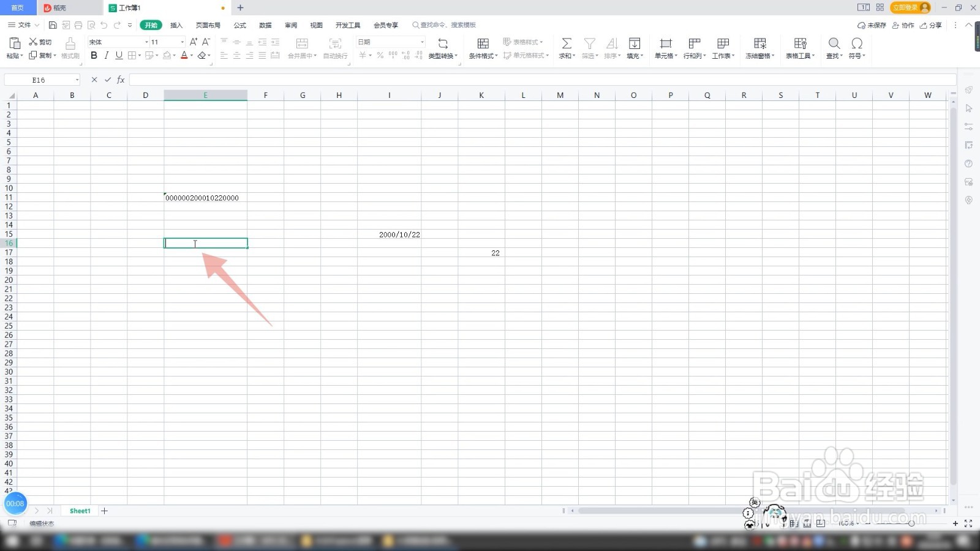Click the font color red A button
This screenshot has width=980, height=551.
[x=184, y=55]
